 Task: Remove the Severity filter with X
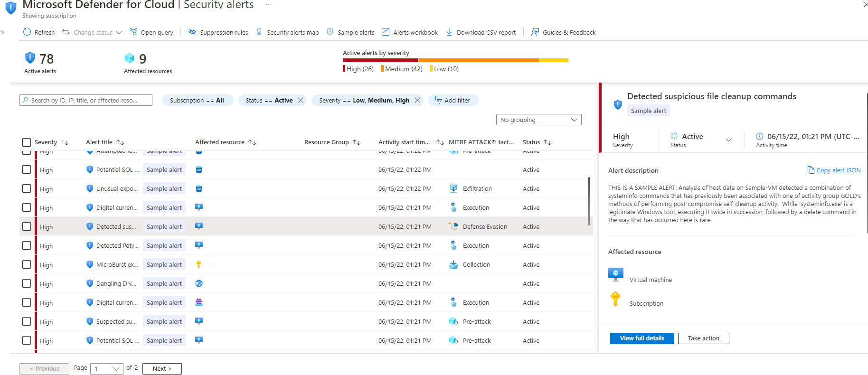417,100
